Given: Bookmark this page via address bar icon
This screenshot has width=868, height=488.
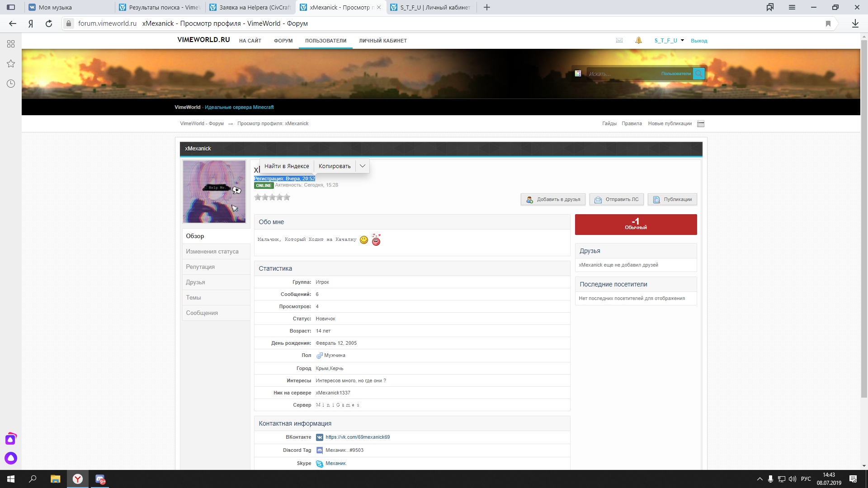Looking at the screenshot, I should click(828, 23).
